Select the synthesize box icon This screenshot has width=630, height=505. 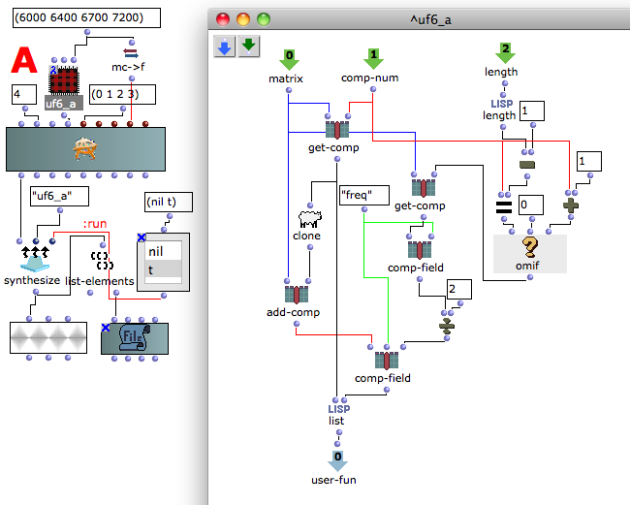[x=35, y=260]
